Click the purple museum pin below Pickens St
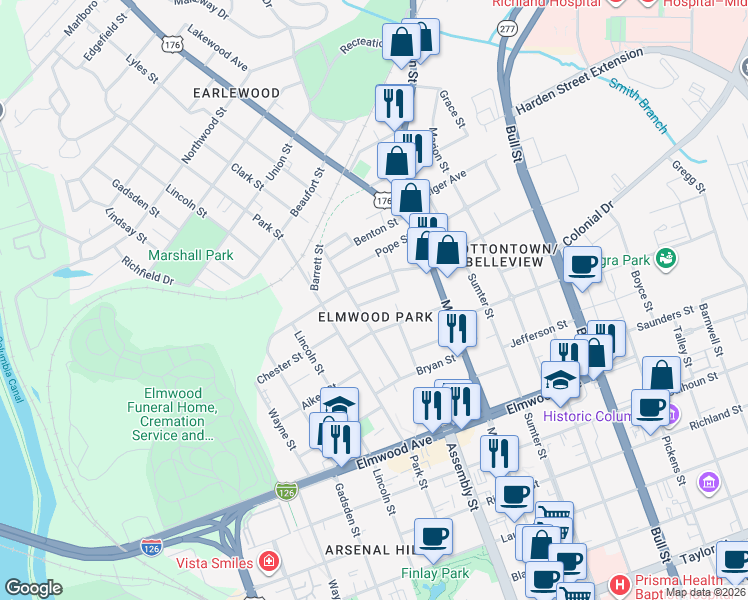This screenshot has height=600, width=748. tap(709, 482)
